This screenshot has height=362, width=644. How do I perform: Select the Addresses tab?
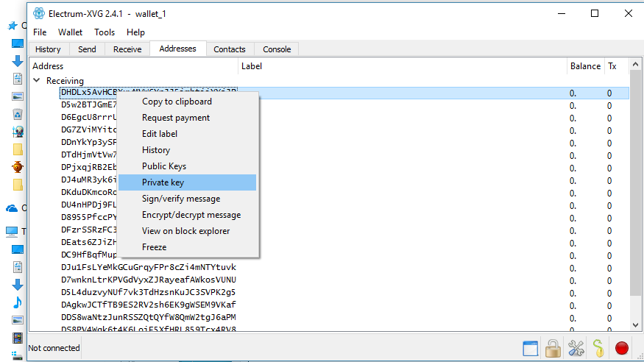tap(178, 49)
